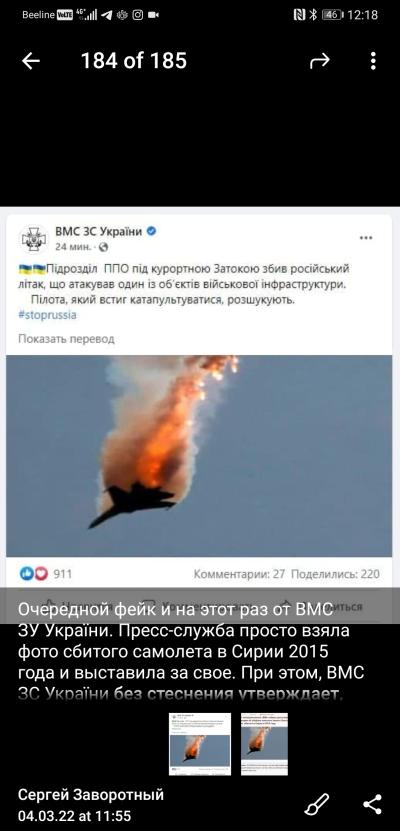Screen dimensions: 400x831
Task: Tap the share icon at bottom right
Action: click(372, 805)
